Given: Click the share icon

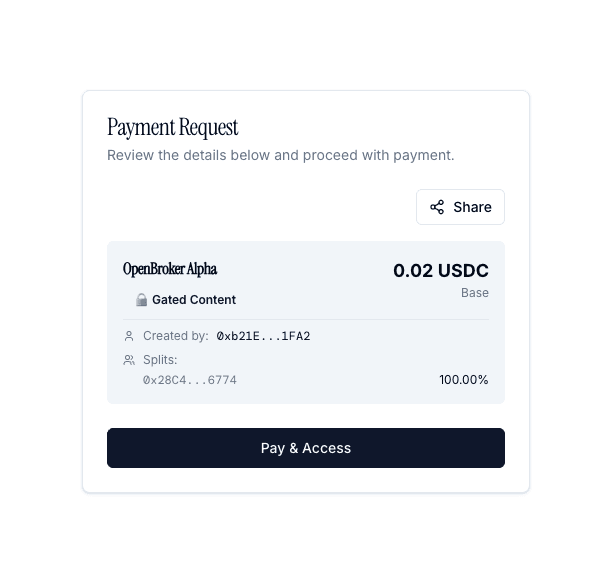Looking at the screenshot, I should [x=437, y=207].
